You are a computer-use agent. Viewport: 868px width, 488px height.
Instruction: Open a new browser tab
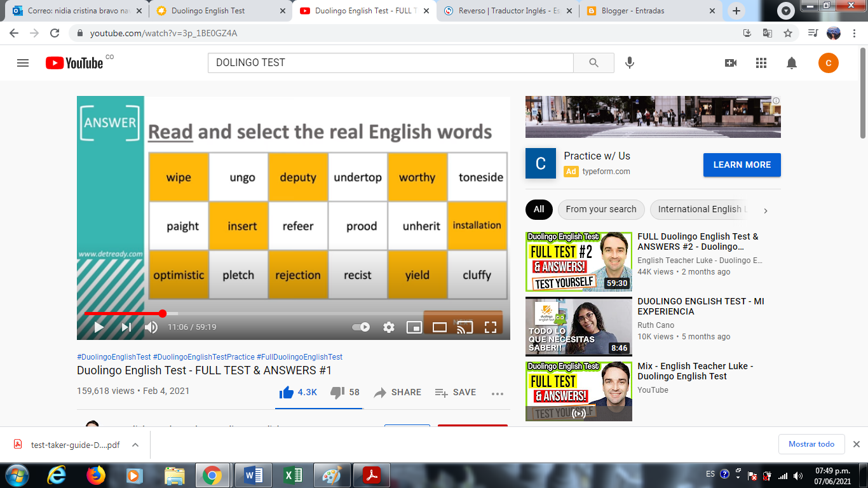click(x=736, y=11)
